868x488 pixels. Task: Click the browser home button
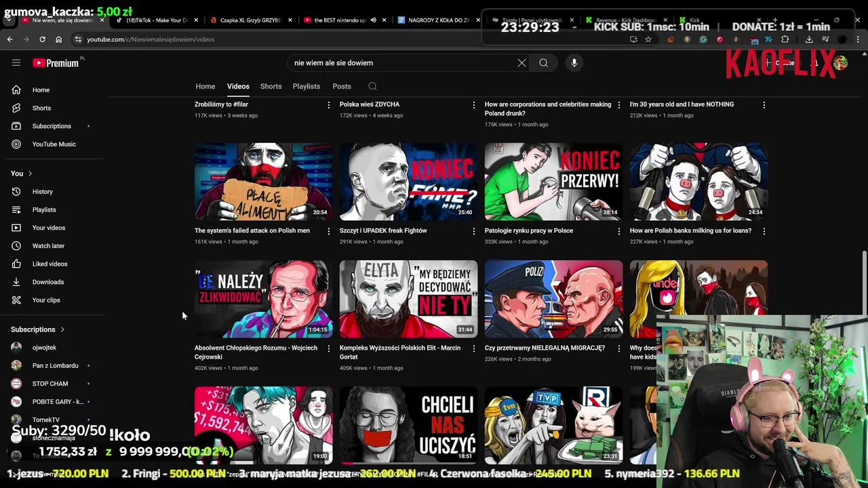coord(58,39)
